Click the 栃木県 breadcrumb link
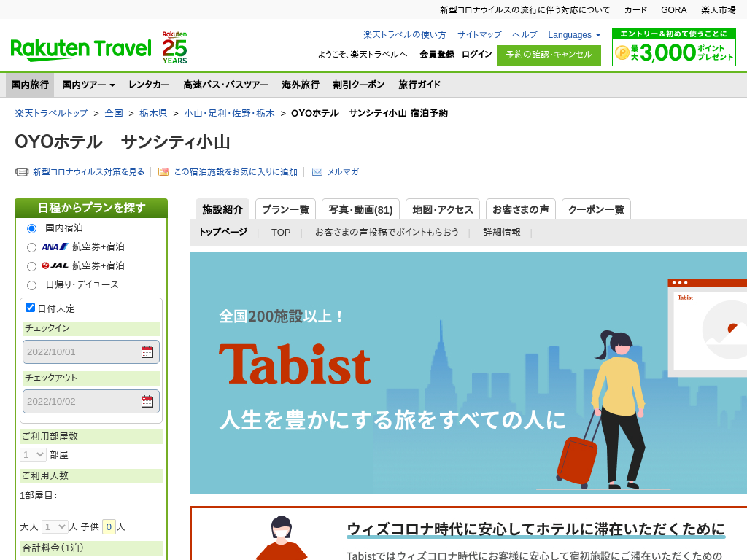Image resolution: width=747 pixels, height=560 pixels. 153,113
